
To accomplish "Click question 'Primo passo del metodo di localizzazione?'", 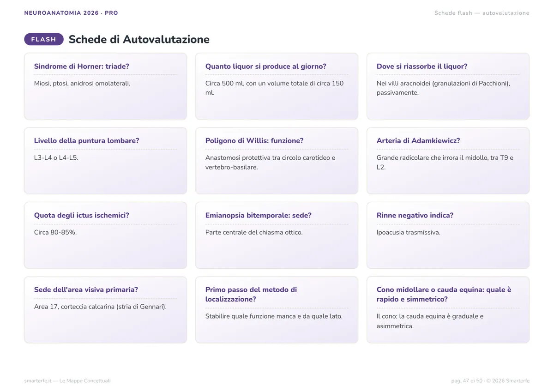I will 251,295.
